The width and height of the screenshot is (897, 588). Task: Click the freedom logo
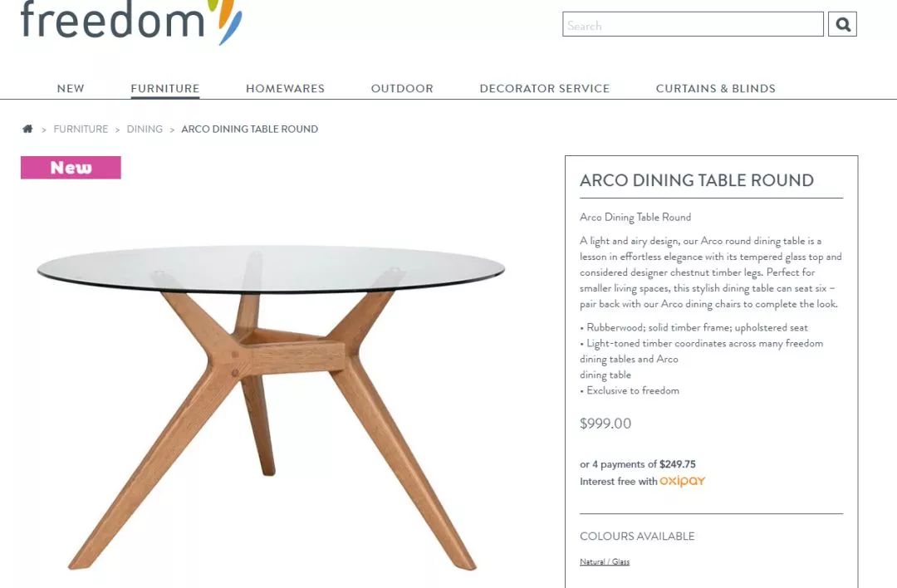(131, 22)
